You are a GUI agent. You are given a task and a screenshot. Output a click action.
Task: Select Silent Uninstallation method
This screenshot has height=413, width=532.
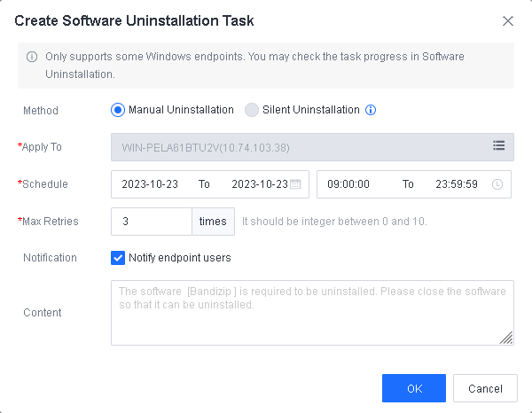click(252, 110)
